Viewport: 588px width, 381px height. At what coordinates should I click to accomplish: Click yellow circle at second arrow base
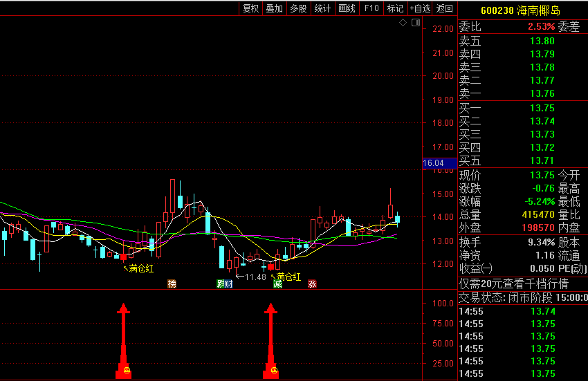pyautogui.click(x=274, y=371)
